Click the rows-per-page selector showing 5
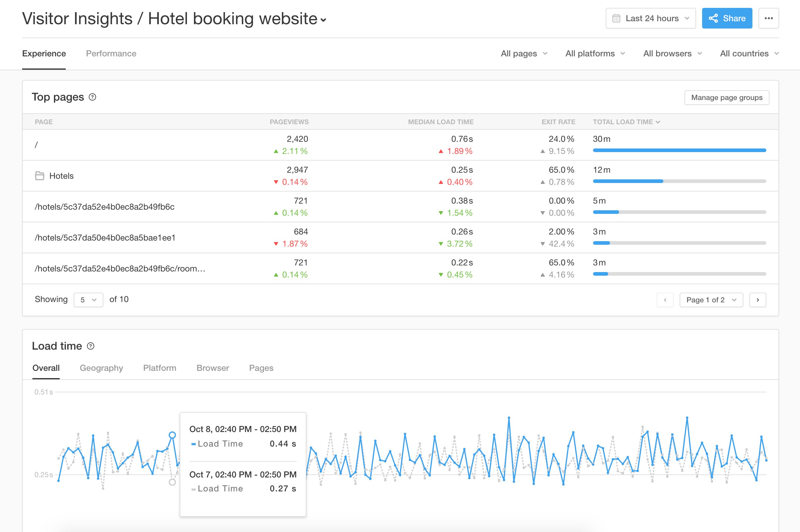Image resolution: width=800 pixels, height=532 pixels. tap(88, 299)
